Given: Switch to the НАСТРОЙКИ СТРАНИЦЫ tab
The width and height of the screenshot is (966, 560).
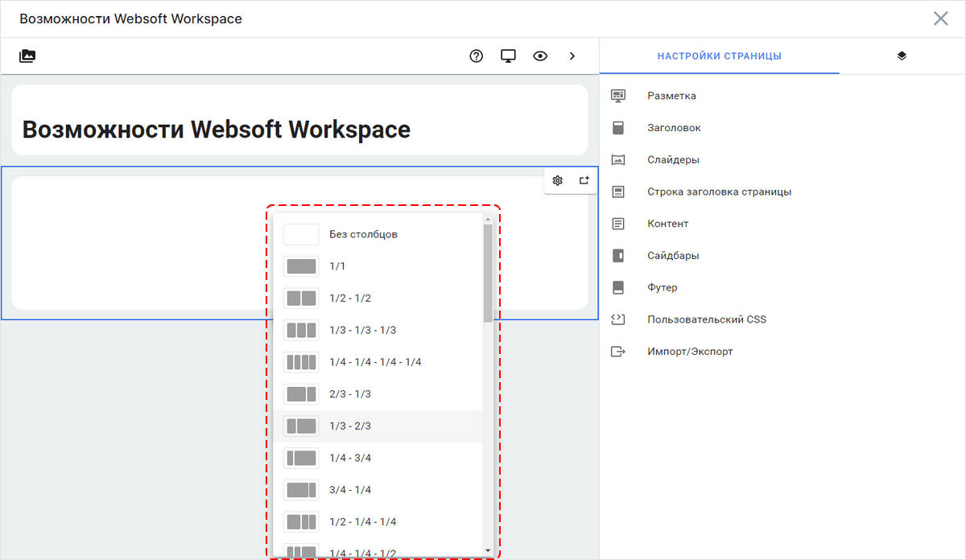Looking at the screenshot, I should [719, 56].
